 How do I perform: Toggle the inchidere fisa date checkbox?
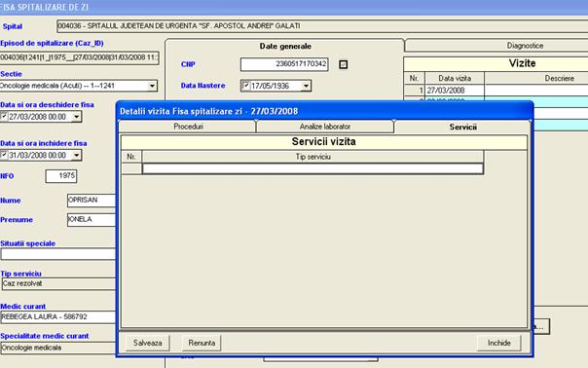pos(4,155)
